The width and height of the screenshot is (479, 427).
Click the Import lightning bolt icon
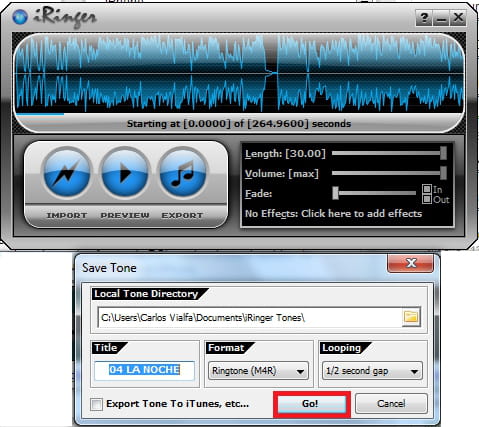pos(67,173)
